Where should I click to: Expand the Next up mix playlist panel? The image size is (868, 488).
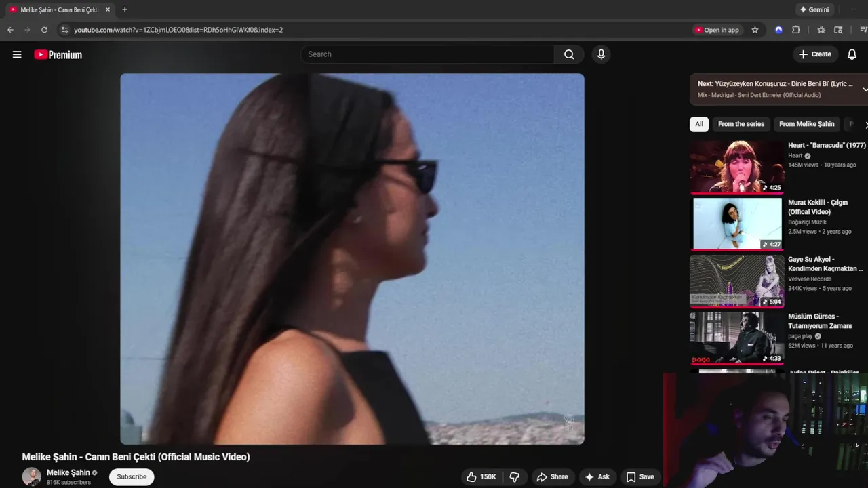[x=865, y=89]
